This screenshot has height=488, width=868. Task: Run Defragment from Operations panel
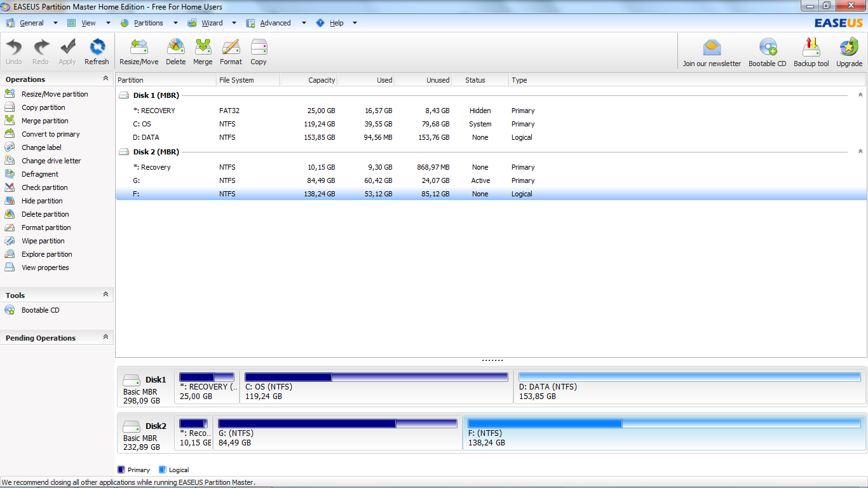[x=40, y=174]
